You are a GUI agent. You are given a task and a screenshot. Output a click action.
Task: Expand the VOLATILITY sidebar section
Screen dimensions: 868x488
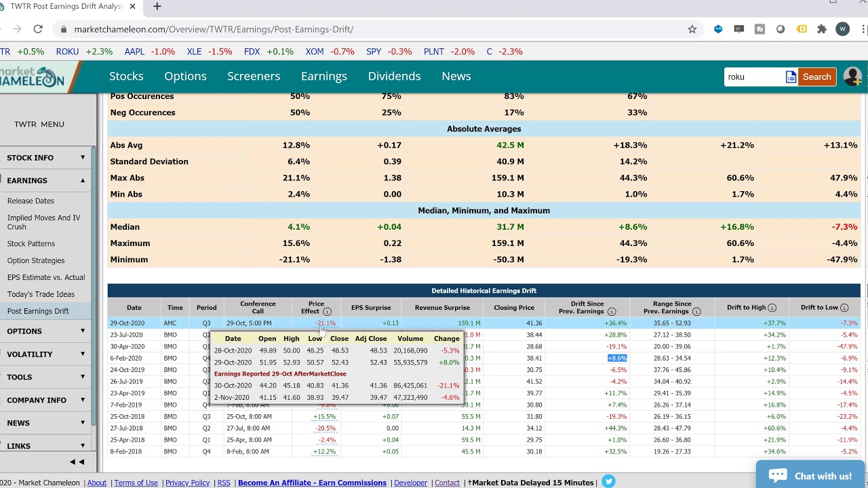[x=46, y=354]
